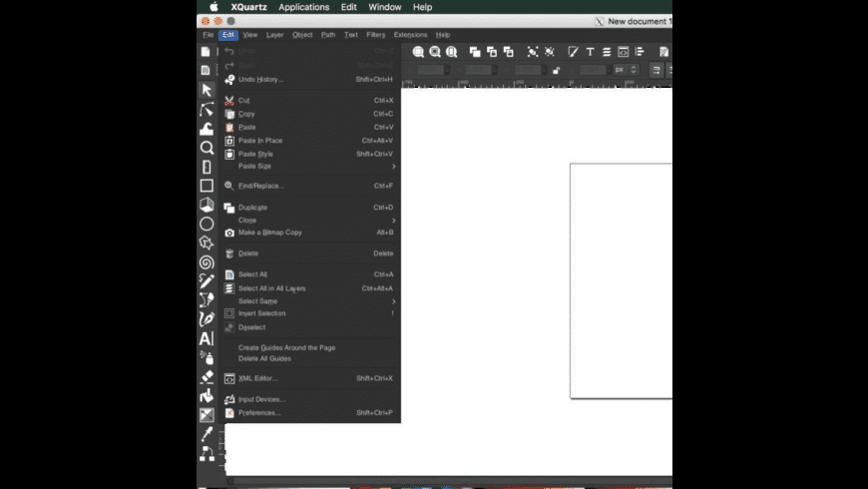
Task: Open Align and Distribute toolbar icon
Action: (x=640, y=52)
